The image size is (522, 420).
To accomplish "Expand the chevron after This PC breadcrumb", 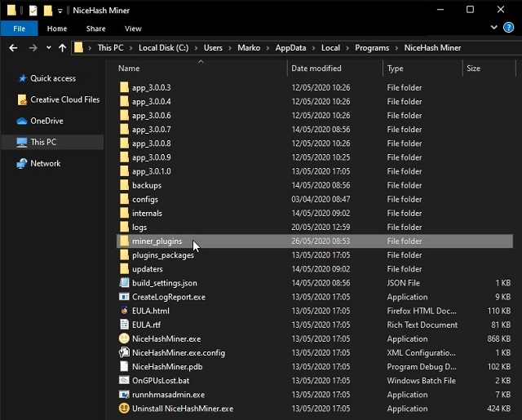I will click(x=130, y=48).
